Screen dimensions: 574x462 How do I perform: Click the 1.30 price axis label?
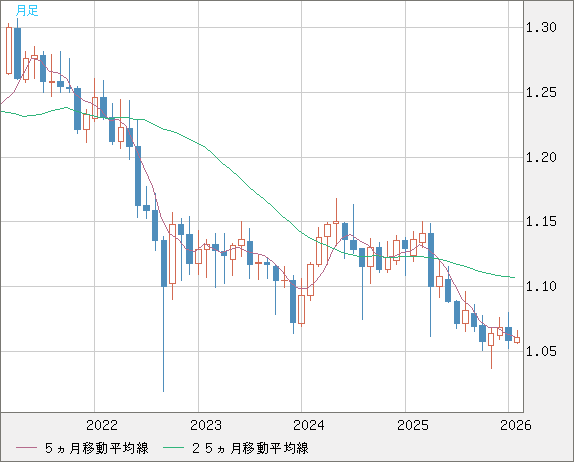point(541,27)
